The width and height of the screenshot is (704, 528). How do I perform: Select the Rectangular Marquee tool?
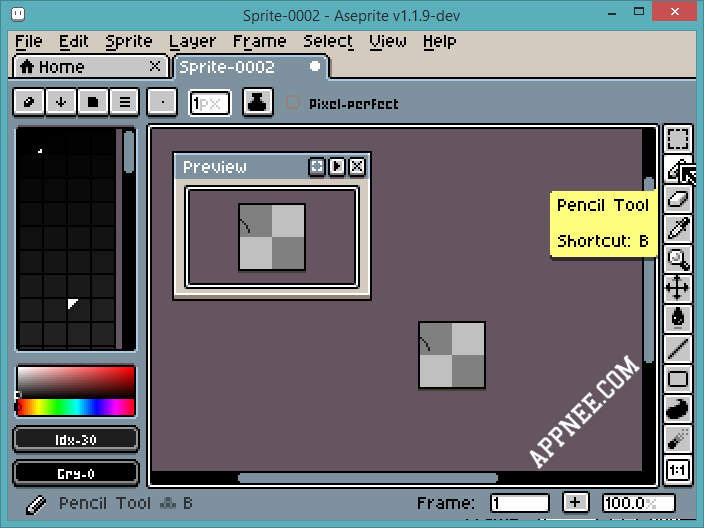click(678, 139)
